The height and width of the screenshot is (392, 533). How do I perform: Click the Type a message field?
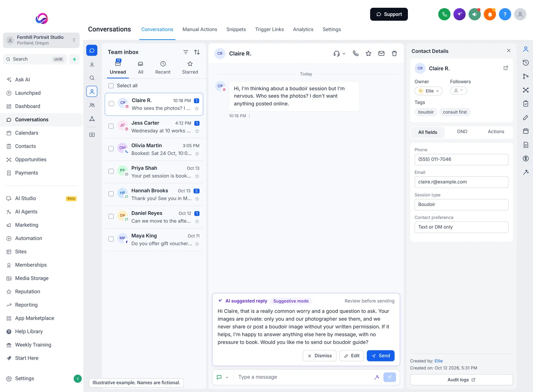click(x=304, y=377)
